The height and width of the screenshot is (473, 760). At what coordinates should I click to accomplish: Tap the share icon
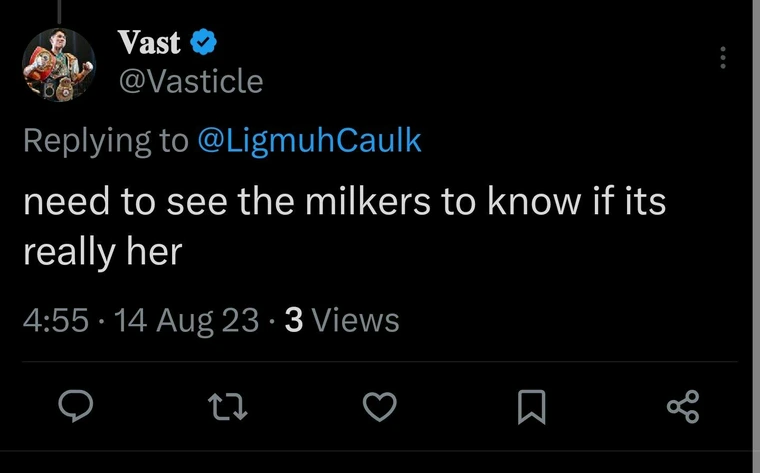(683, 407)
